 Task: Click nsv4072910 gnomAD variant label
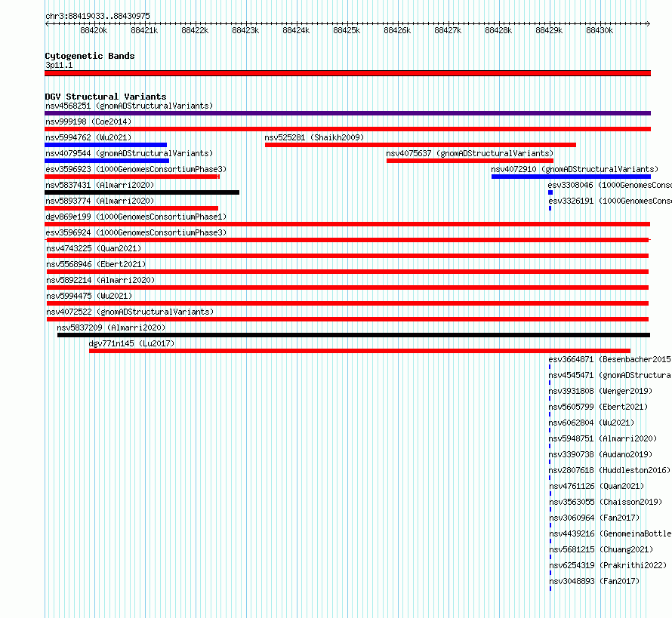tap(575, 169)
